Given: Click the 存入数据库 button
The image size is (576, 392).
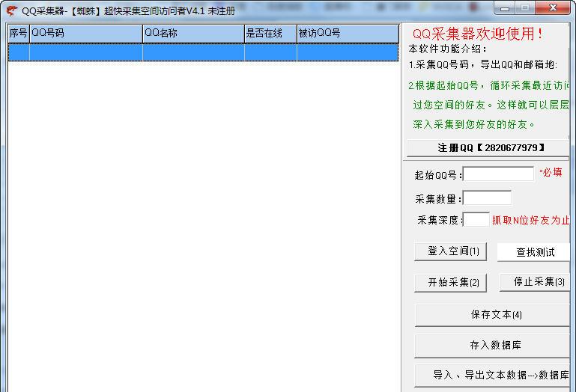Looking at the screenshot, I should pyautogui.click(x=494, y=346).
